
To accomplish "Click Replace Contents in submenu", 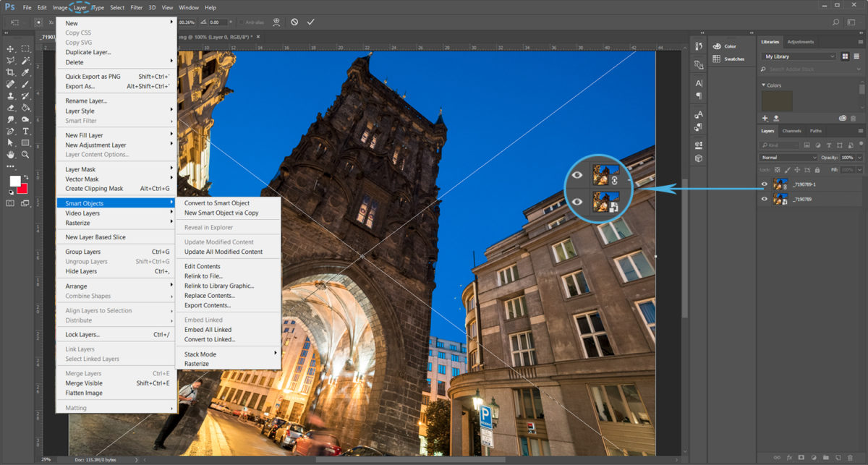I will (x=210, y=296).
